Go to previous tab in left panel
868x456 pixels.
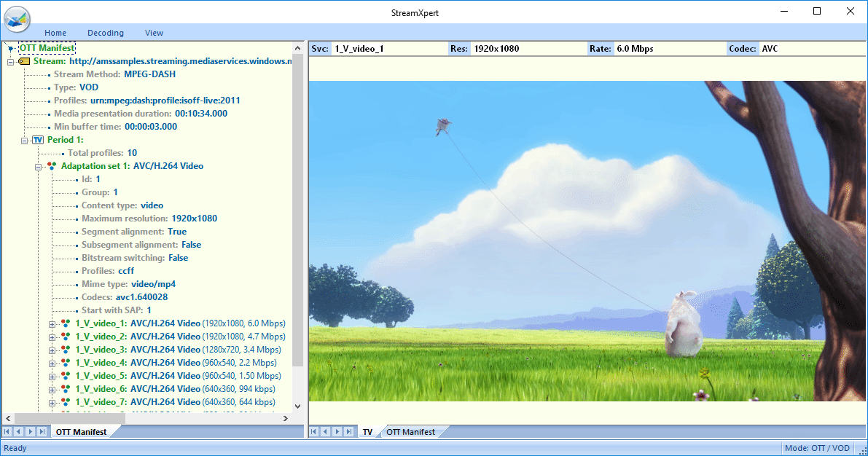click(x=19, y=432)
